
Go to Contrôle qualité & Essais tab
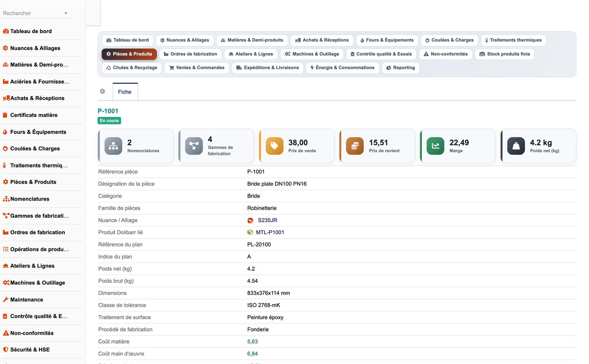(x=382, y=54)
